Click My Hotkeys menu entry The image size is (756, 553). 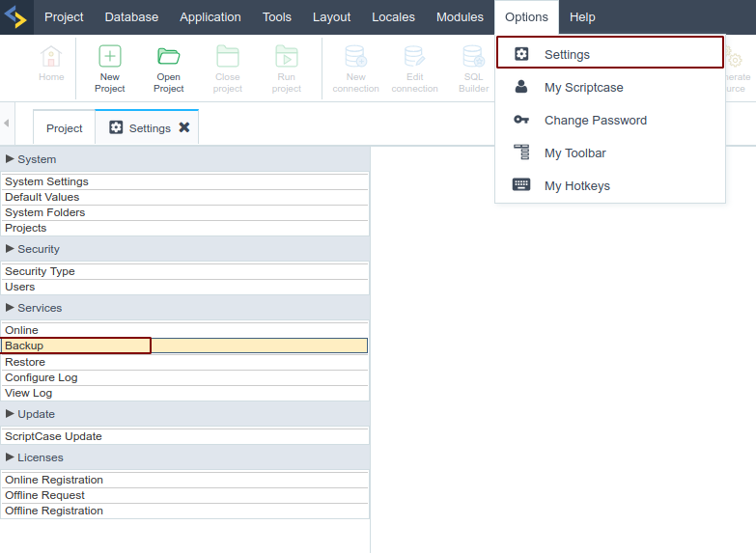coord(576,186)
